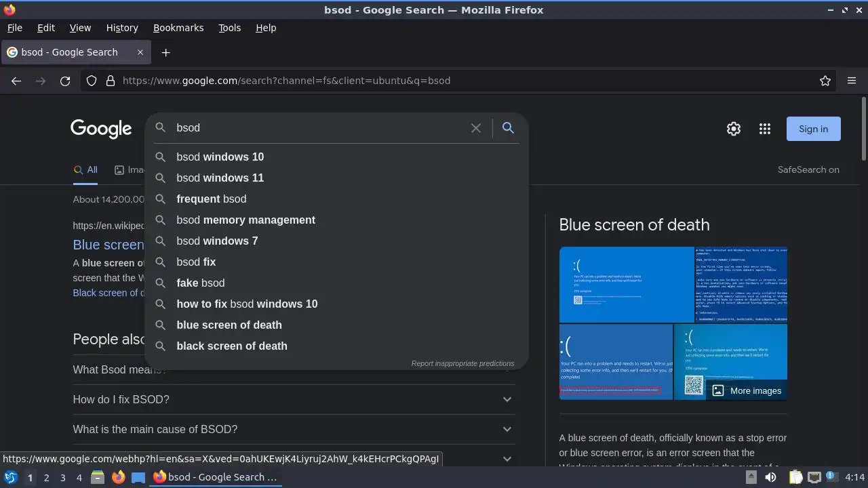
Task: Open the Google apps grid
Action: point(765,129)
